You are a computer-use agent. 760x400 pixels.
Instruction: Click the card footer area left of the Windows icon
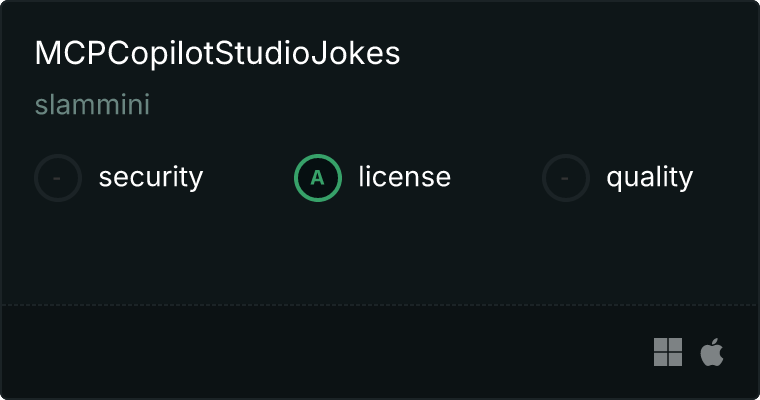(x=325, y=352)
